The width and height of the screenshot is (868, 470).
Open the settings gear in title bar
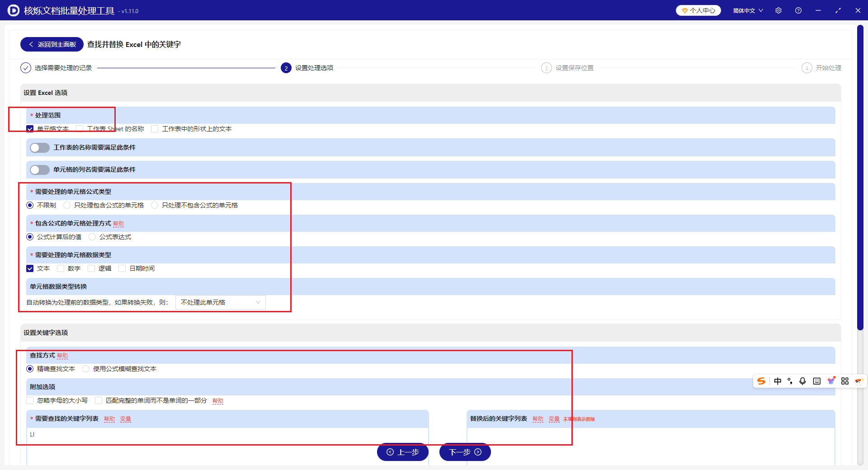point(778,10)
